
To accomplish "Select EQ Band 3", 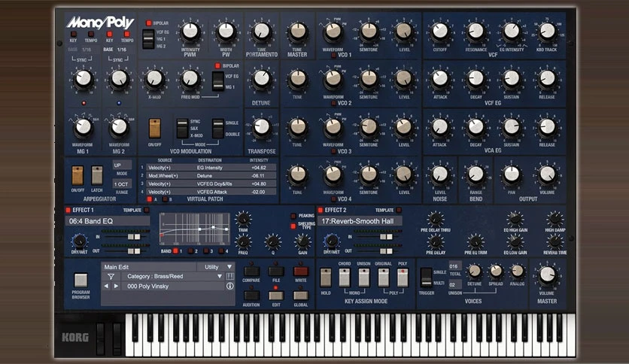I will point(206,251).
